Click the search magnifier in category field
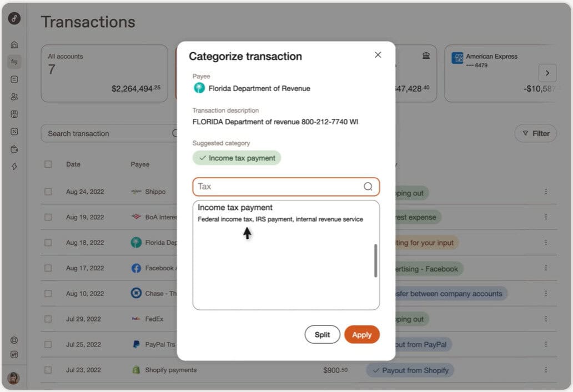Viewport: 573px width, 392px height. (368, 187)
